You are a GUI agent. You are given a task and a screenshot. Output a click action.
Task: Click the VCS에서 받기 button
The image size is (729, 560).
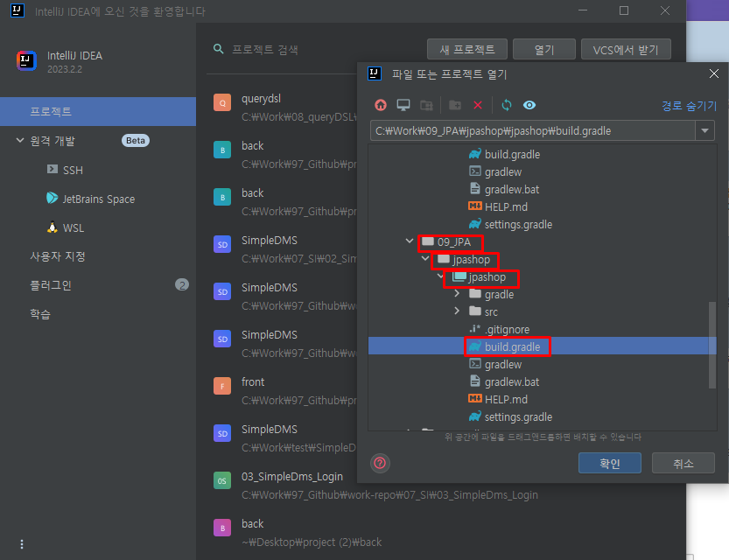click(626, 49)
